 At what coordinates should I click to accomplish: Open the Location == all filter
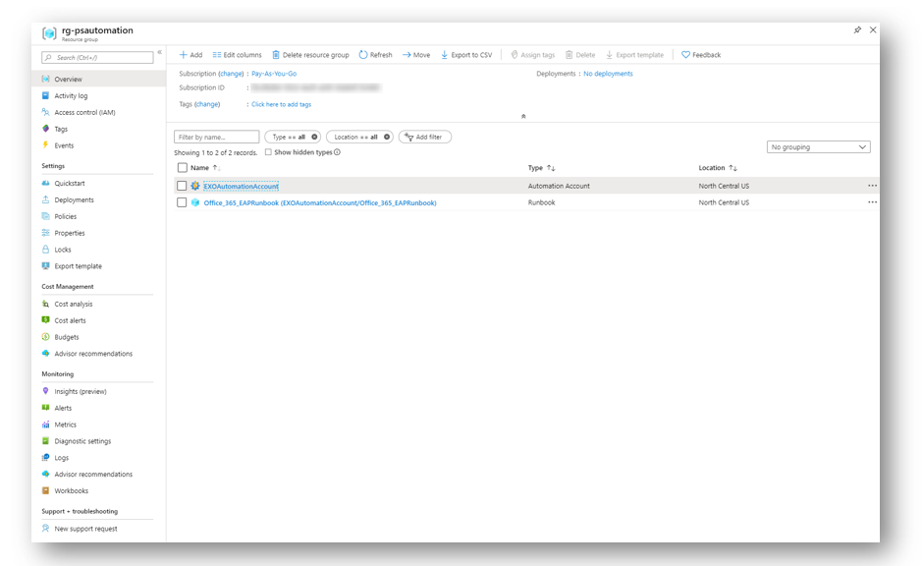coord(355,137)
